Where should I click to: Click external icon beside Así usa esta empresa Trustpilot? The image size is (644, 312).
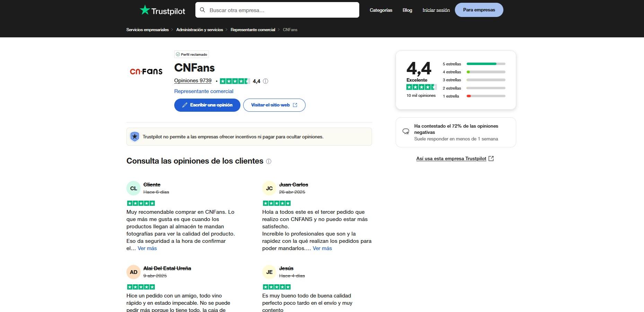(491, 158)
